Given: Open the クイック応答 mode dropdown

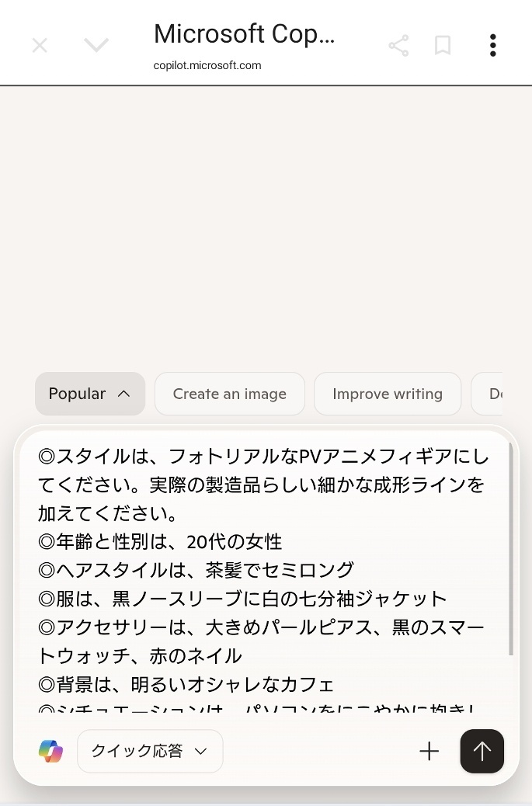Looking at the screenshot, I should click(150, 751).
